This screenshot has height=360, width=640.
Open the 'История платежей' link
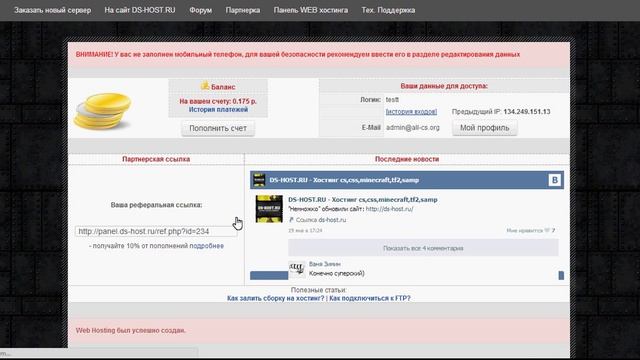pos(218,109)
